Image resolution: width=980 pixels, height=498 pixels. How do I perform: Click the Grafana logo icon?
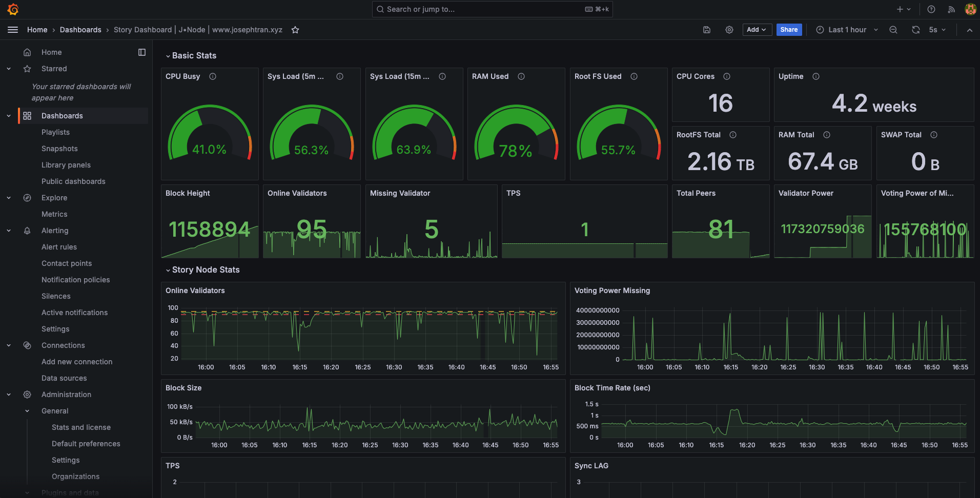click(x=13, y=9)
